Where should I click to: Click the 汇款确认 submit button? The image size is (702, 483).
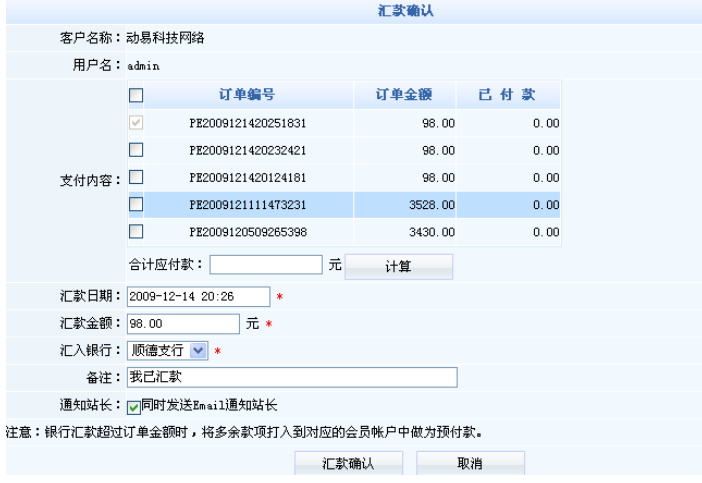pos(348,463)
